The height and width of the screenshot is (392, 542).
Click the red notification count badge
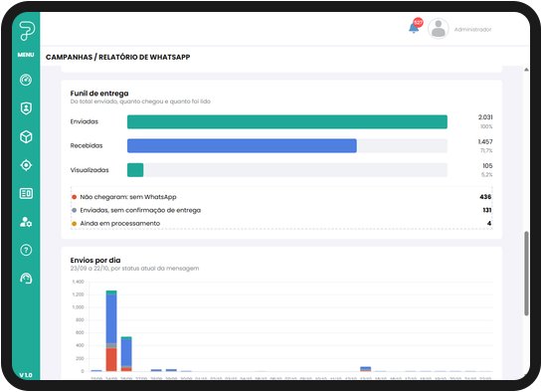point(419,23)
